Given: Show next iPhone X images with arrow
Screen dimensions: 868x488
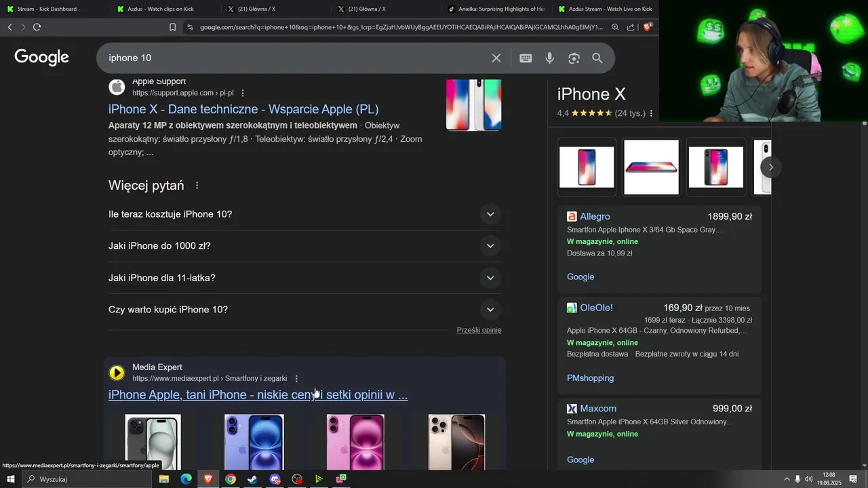Looking at the screenshot, I should pyautogui.click(x=770, y=167).
